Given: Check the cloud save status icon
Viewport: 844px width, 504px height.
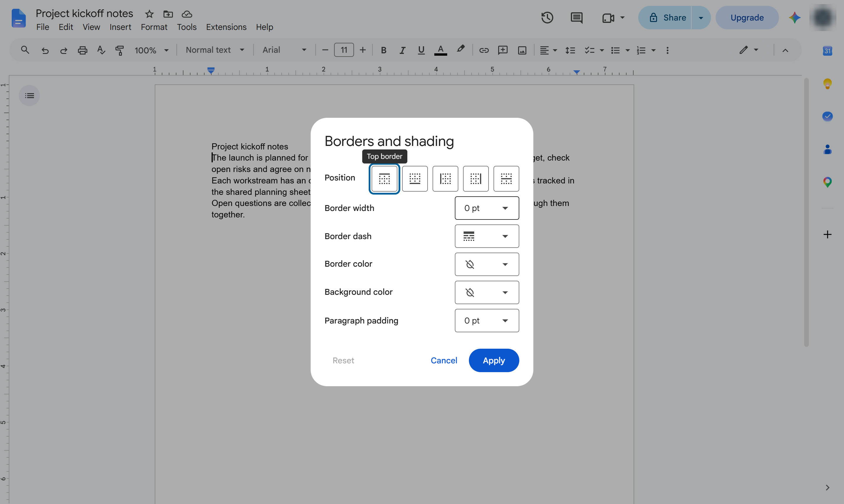Looking at the screenshot, I should tap(187, 14).
